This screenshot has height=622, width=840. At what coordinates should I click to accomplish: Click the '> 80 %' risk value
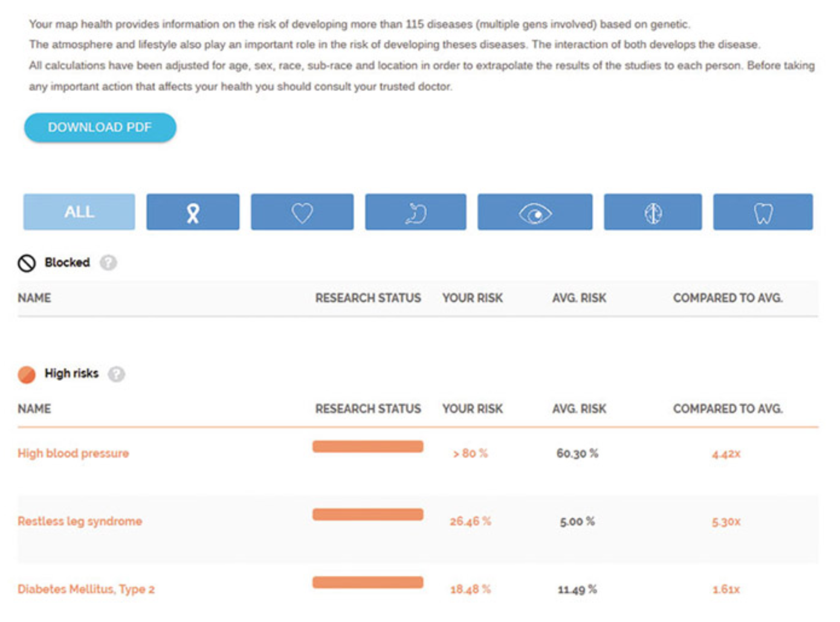(470, 454)
